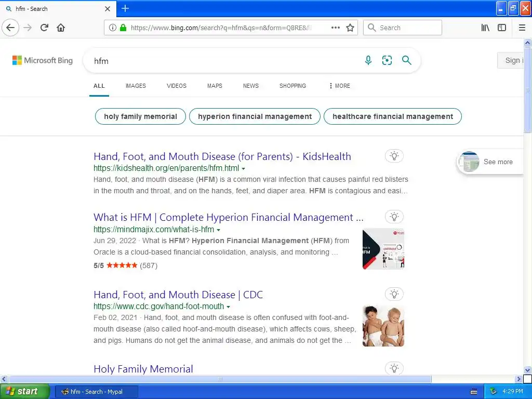
Task: Bookmark this page with the star icon
Action: click(x=350, y=28)
